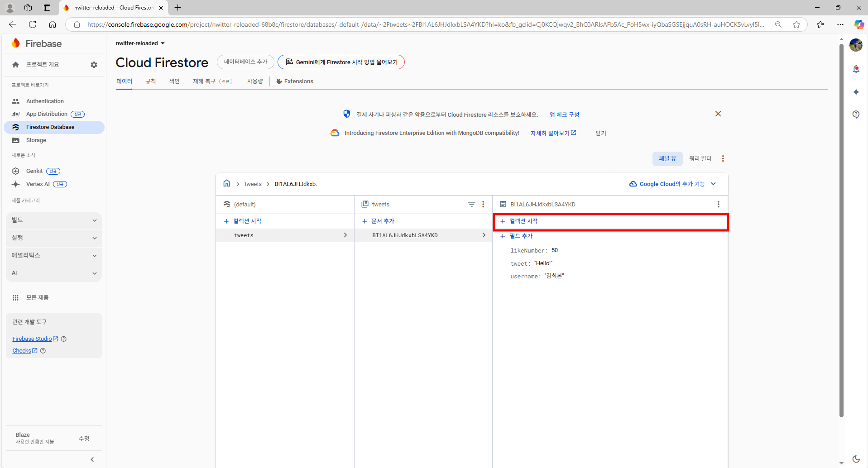Screen dimensions: 868x468
Task: Click 닫기 on Enterprise Edition banner
Action: coord(601,133)
